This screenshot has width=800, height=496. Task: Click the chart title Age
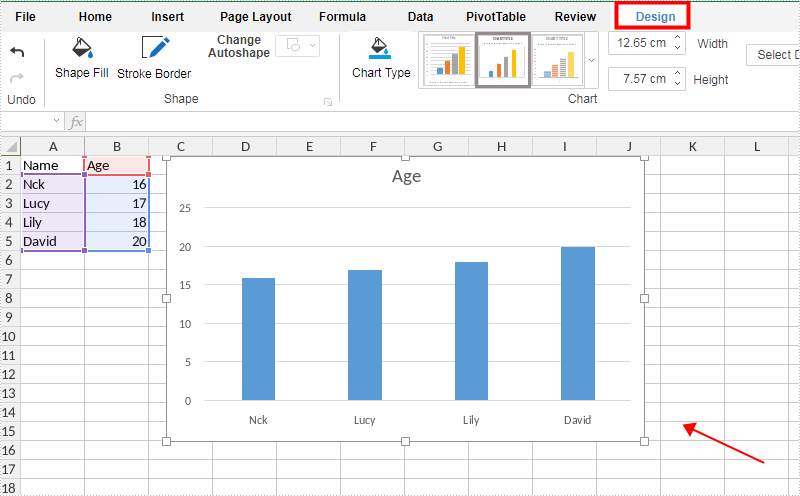tap(407, 176)
